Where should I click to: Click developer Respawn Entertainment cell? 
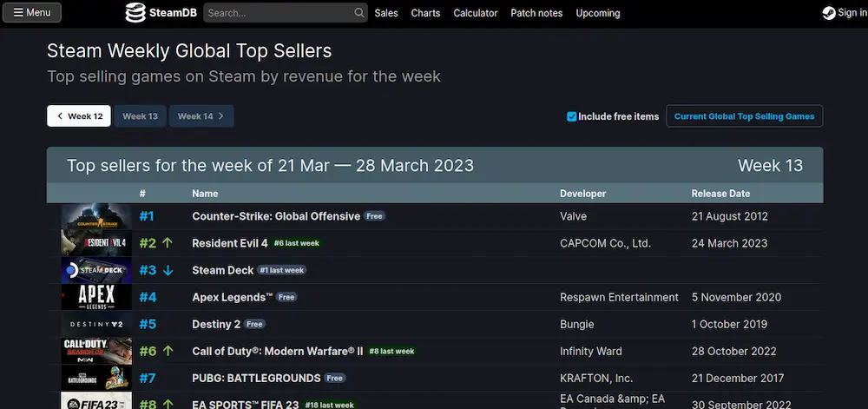click(x=619, y=297)
